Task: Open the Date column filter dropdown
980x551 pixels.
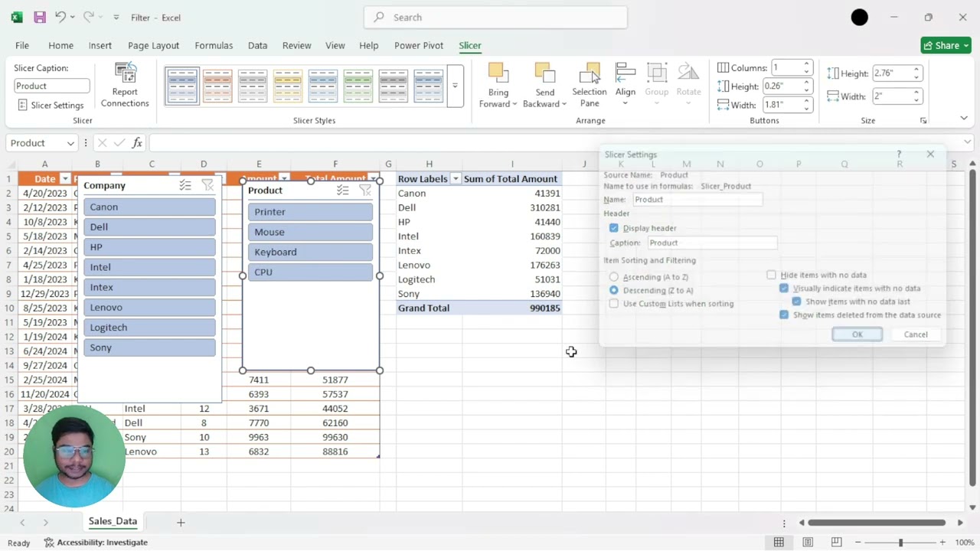Action: click(65, 179)
